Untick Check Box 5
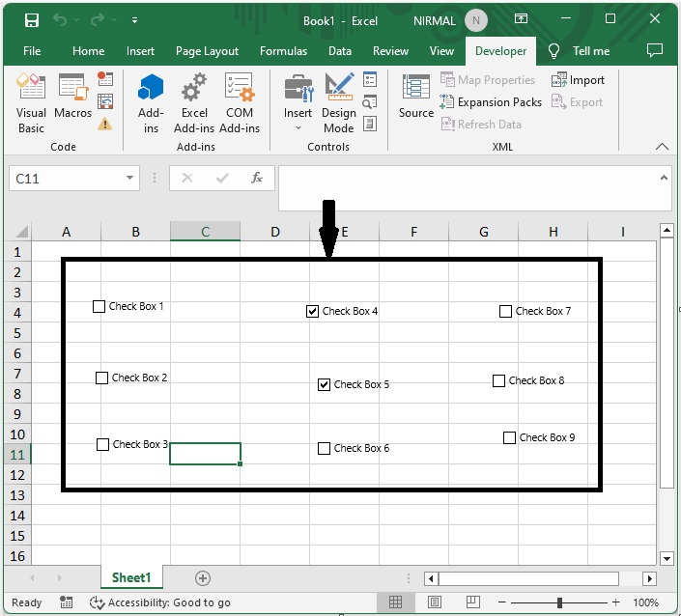The height and width of the screenshot is (616, 681). pyautogui.click(x=324, y=384)
